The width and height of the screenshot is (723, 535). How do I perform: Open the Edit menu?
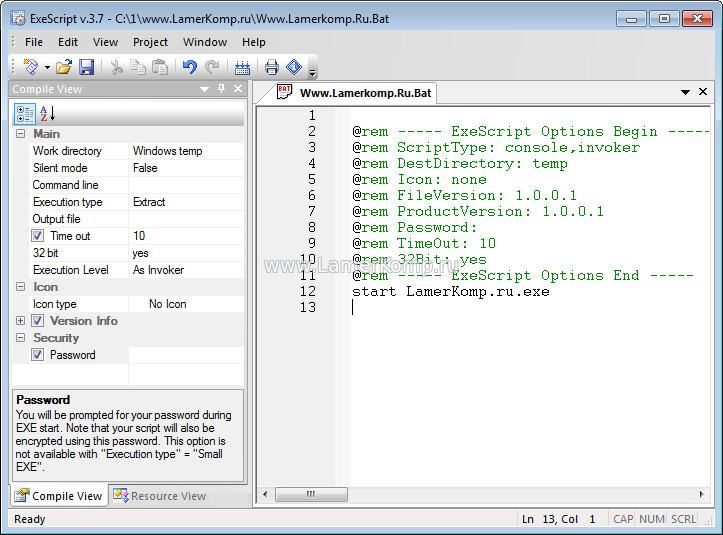[68, 42]
